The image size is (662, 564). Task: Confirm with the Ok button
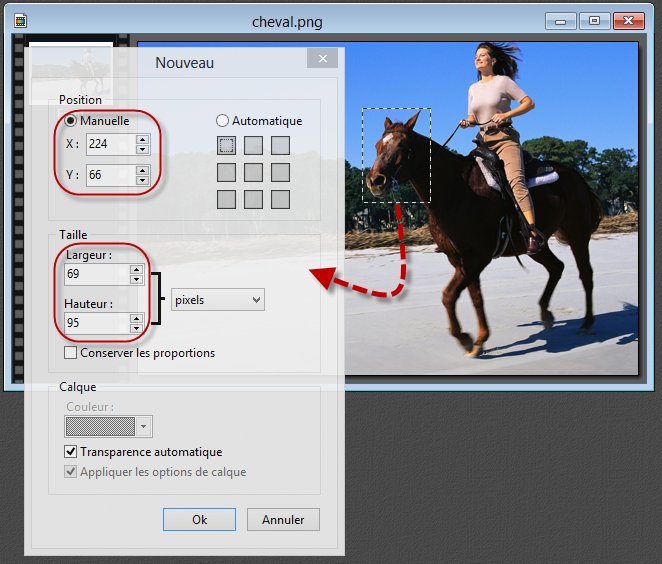pos(199,519)
